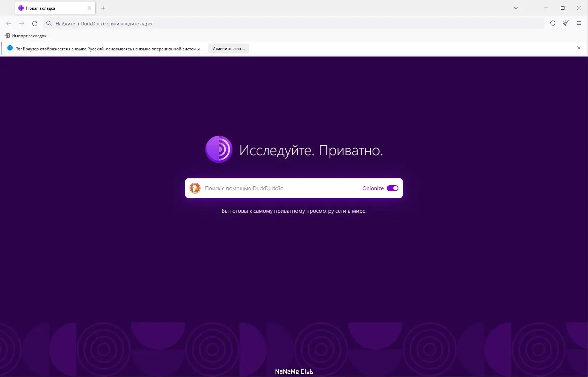The height and width of the screenshot is (377, 588).
Task: Click the text about most private browsing
Action: pos(294,211)
